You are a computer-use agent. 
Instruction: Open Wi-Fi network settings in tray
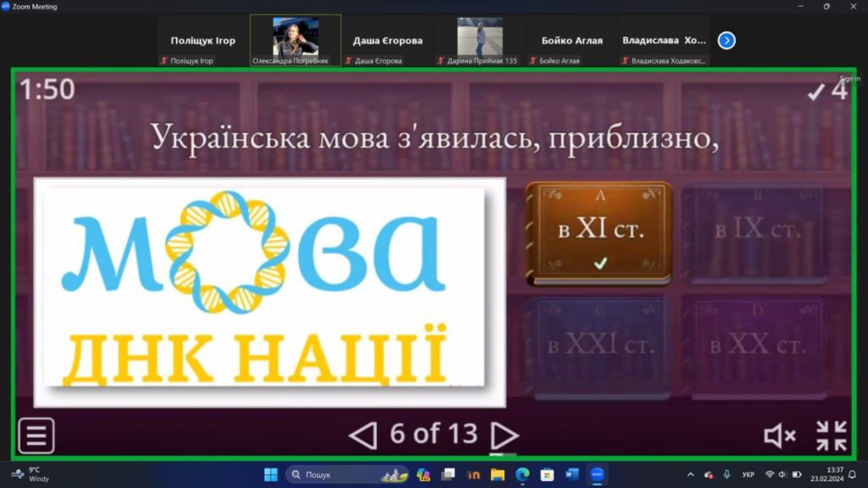(x=770, y=474)
